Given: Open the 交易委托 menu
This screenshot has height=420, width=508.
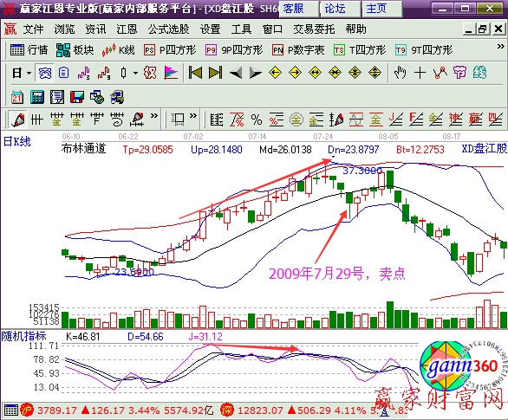Looking at the screenshot, I should (314, 29).
